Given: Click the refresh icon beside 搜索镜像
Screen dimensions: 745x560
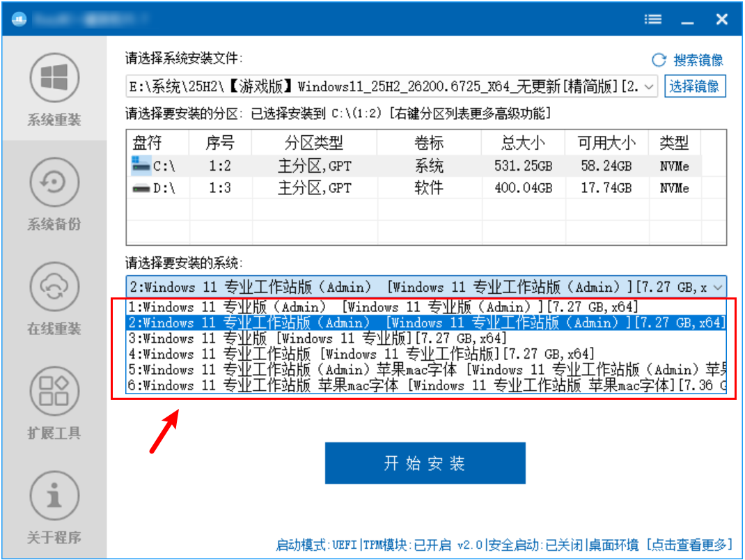Looking at the screenshot, I should pos(659,60).
